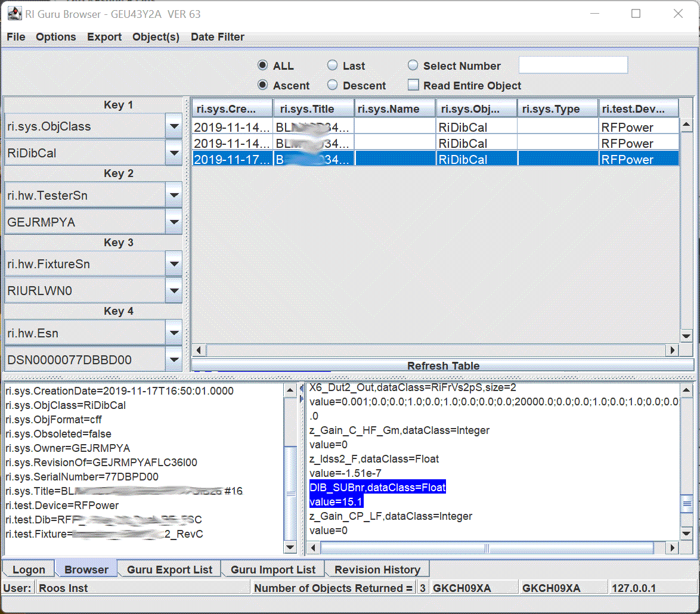Expand the DSN0000077DBBD00 value dropdown
Screen dimensions: 700x614
[x=174, y=359]
